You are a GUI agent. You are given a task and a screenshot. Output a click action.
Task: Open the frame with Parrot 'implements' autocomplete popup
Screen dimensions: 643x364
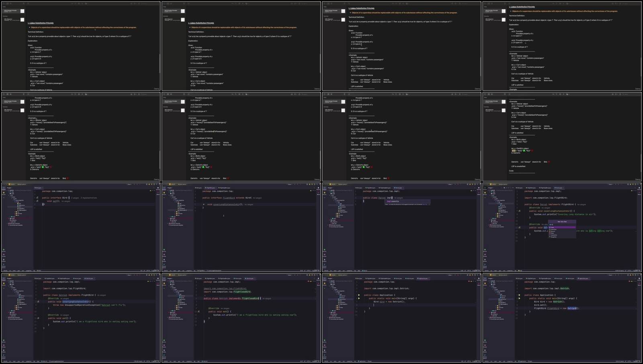(x=401, y=228)
